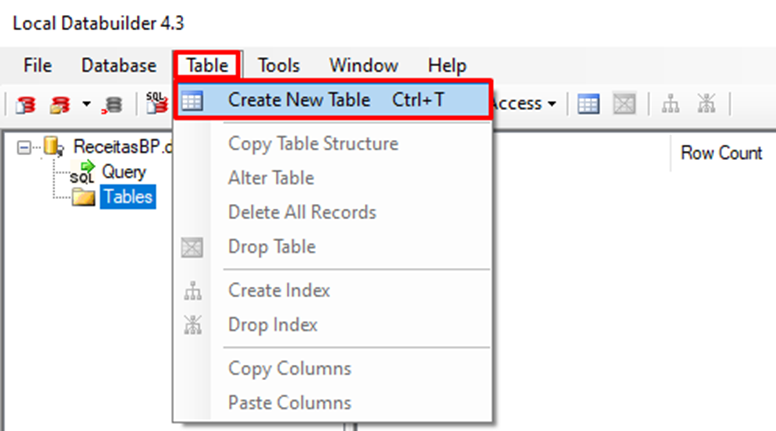The width and height of the screenshot is (776, 431).
Task: Click the drop table icon in toolbar
Action: tap(622, 103)
